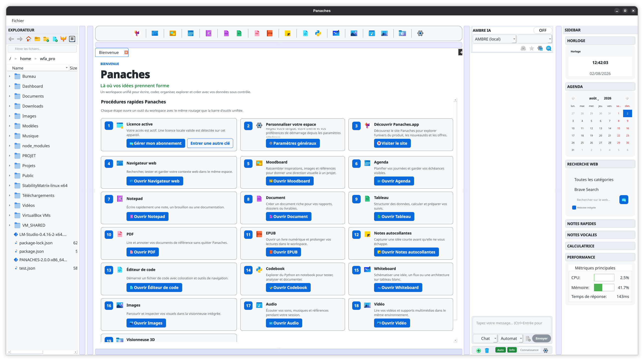Expand the CALCULATRICE section
Image resolution: width=644 pixels, height=361 pixels.
(x=600, y=246)
